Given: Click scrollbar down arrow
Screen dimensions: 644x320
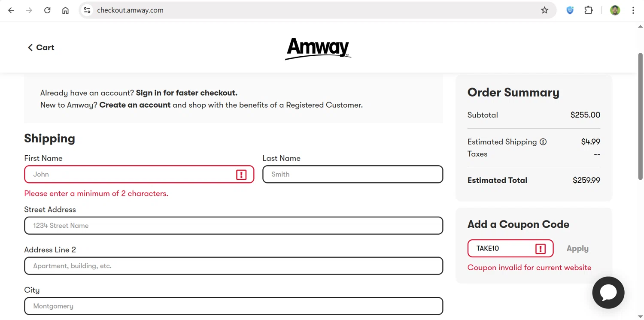Looking at the screenshot, I should (x=640, y=317).
